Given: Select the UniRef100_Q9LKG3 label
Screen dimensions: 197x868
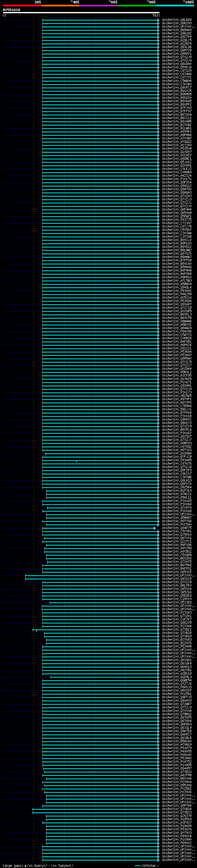Looking at the screenshot, I should click(x=177, y=481).
